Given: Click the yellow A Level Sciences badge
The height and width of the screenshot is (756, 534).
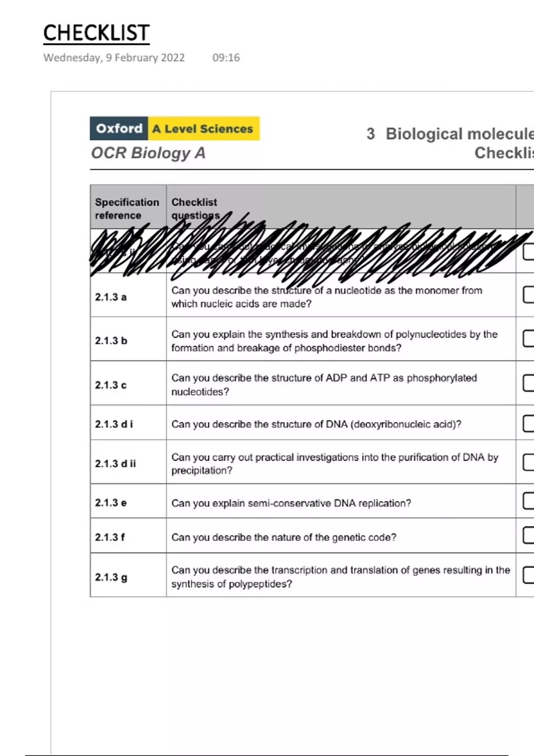Looking at the screenshot, I should tap(203, 129).
